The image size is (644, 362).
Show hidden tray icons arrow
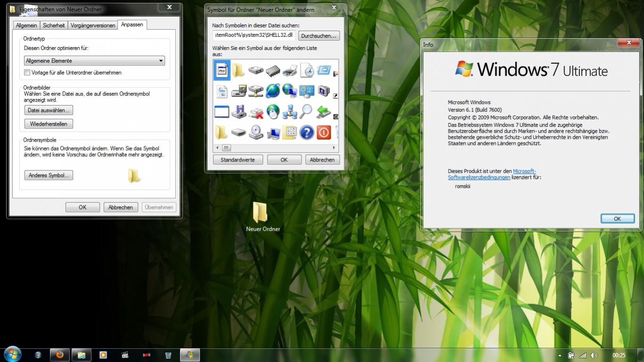point(560,355)
